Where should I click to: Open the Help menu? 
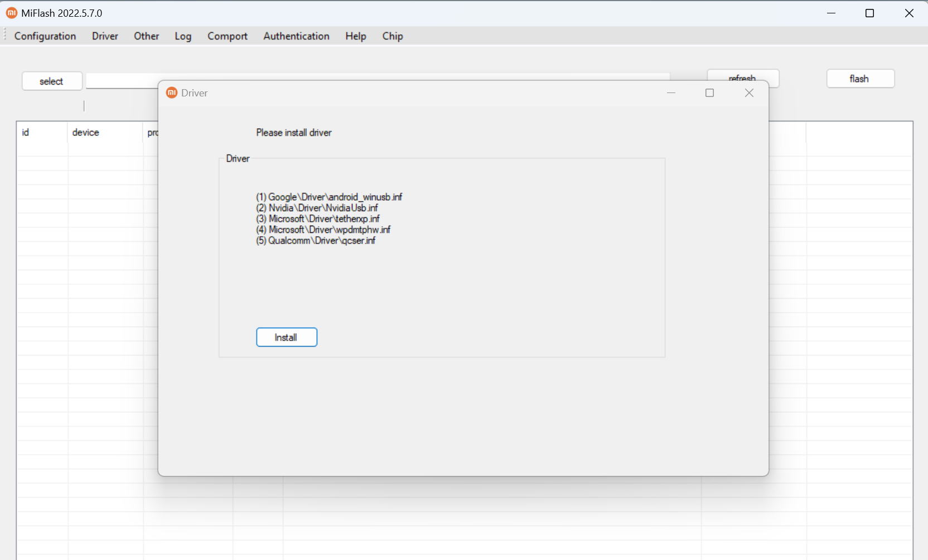point(356,36)
